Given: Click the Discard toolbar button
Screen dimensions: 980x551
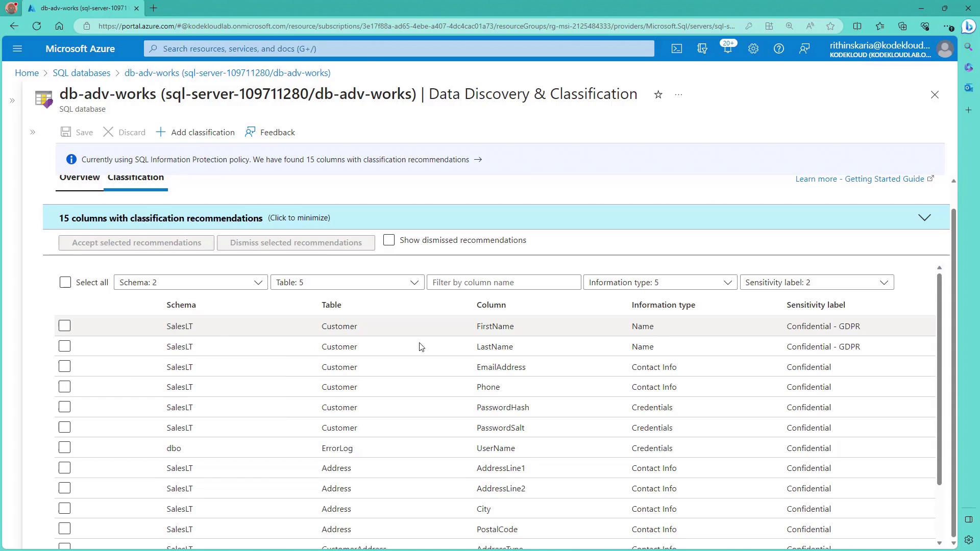Looking at the screenshot, I should pos(124,132).
